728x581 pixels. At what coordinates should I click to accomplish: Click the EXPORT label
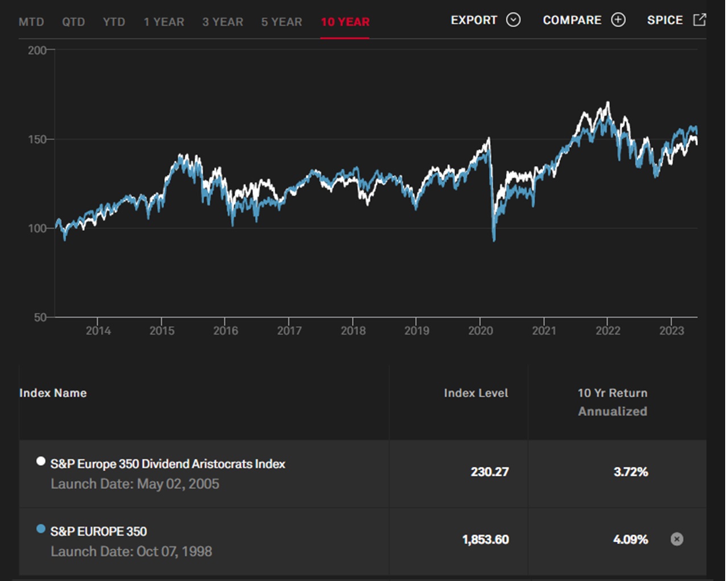click(474, 20)
